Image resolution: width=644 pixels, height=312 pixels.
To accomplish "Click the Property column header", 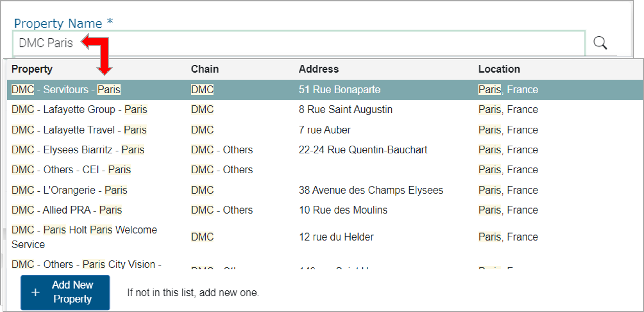I will coord(32,69).
